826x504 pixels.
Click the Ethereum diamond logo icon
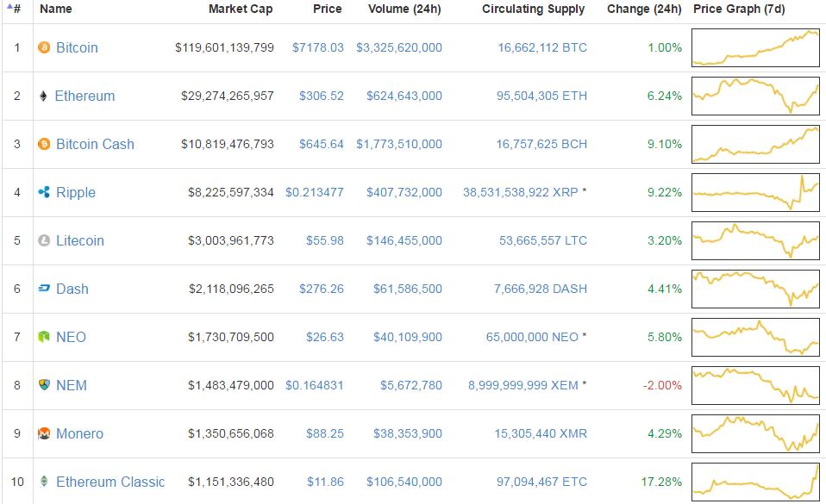coord(44,96)
